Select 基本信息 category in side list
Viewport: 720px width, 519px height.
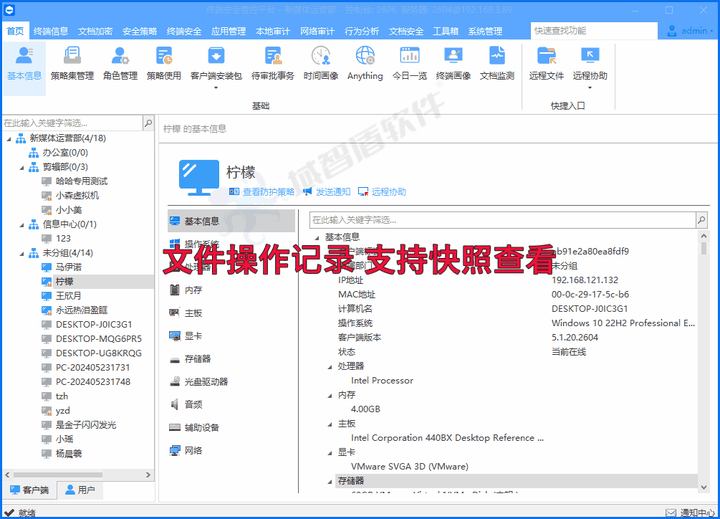click(x=231, y=221)
